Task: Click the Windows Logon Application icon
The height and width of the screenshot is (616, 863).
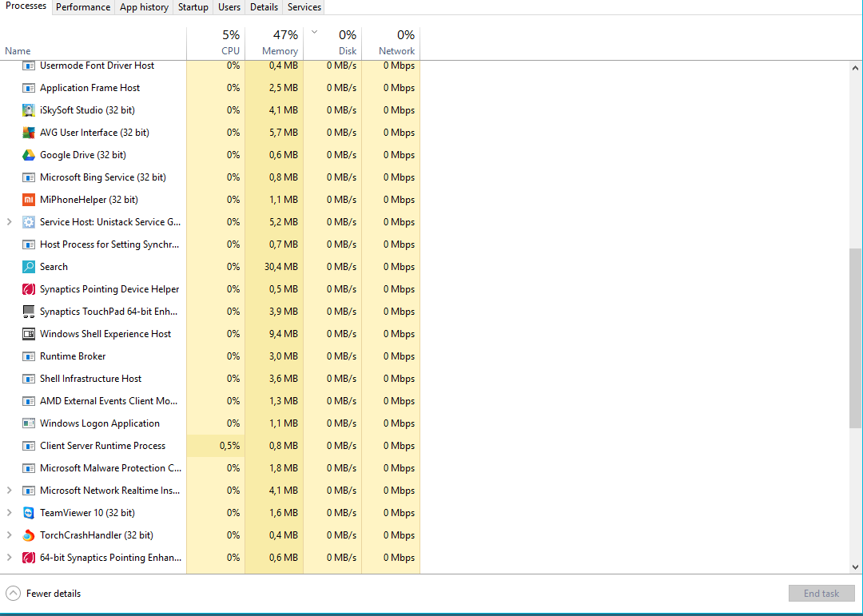Action: coord(29,423)
